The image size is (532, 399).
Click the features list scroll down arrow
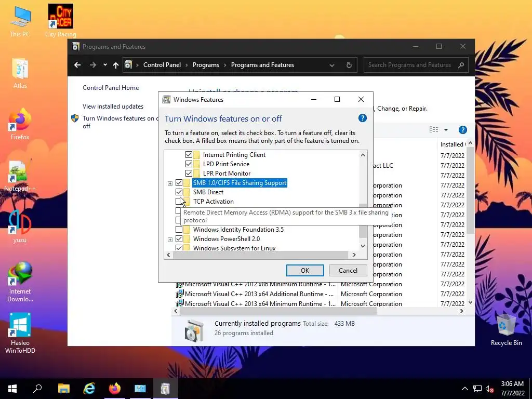363,246
